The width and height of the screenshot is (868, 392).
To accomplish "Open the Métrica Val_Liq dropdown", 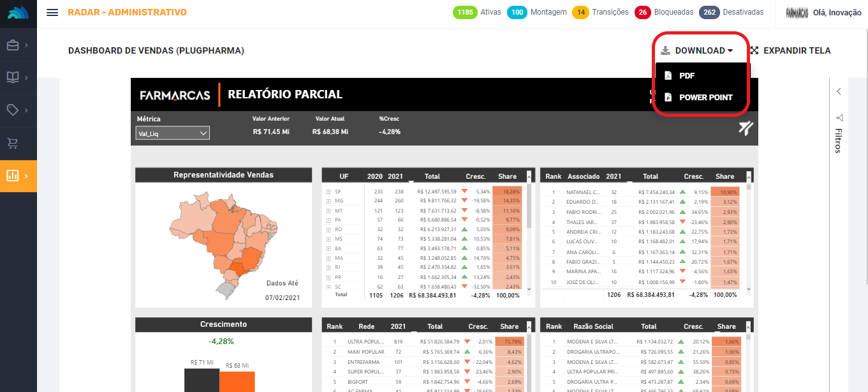I will tap(173, 133).
